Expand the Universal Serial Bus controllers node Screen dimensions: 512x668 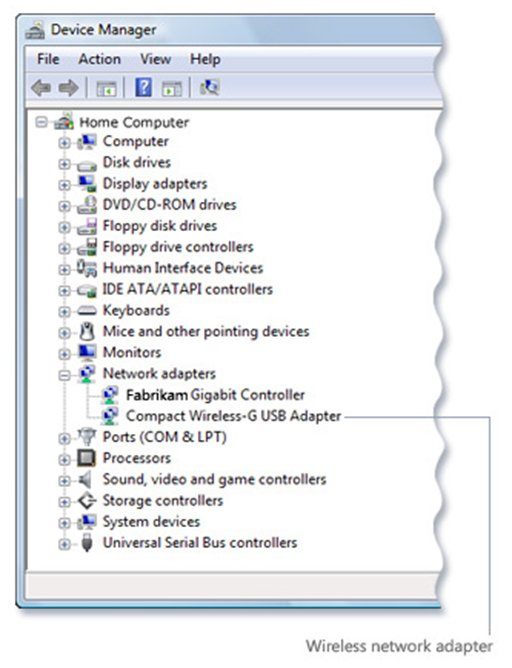click(x=64, y=544)
